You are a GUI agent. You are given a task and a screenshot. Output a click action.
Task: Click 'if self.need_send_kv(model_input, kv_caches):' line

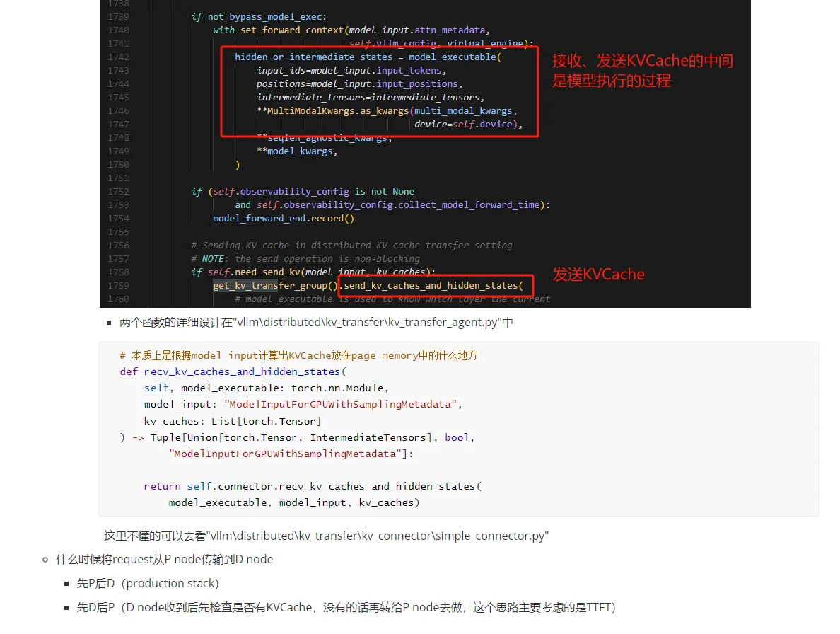click(x=313, y=272)
